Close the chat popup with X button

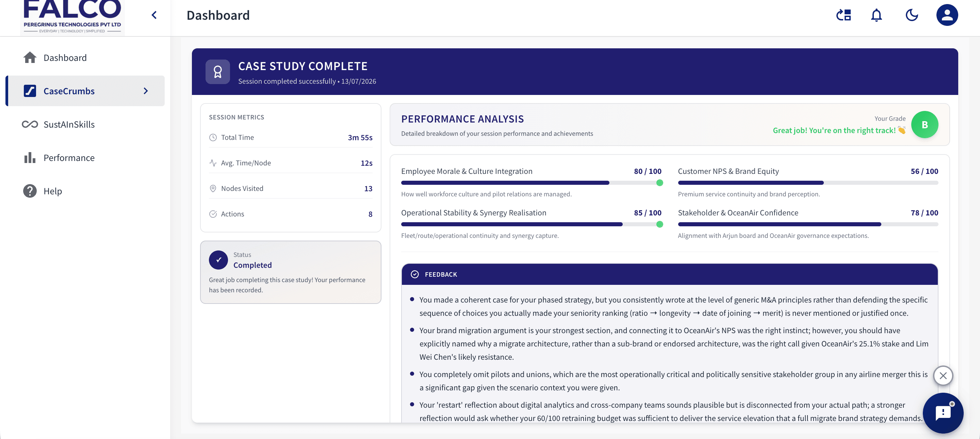pos(943,376)
